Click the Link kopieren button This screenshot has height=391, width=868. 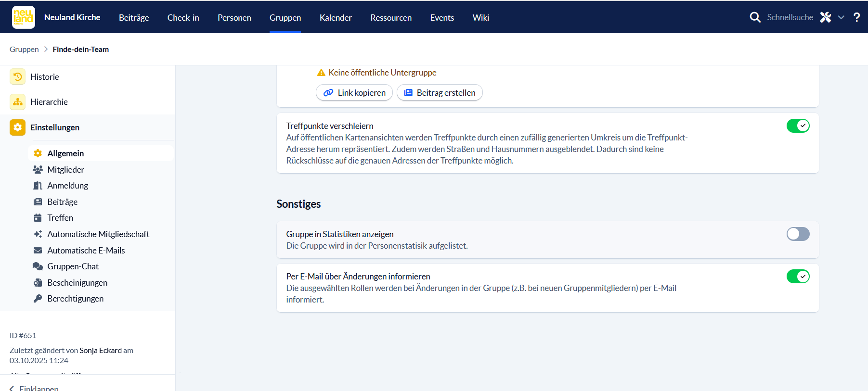[354, 93]
